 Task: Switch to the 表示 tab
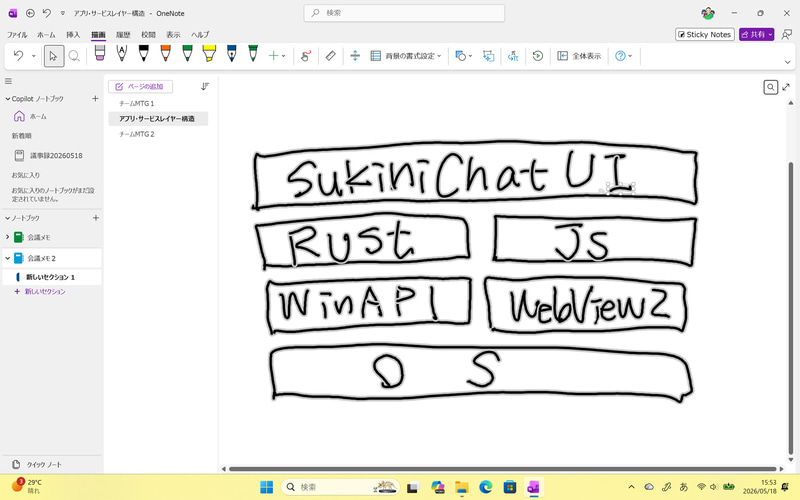(173, 35)
